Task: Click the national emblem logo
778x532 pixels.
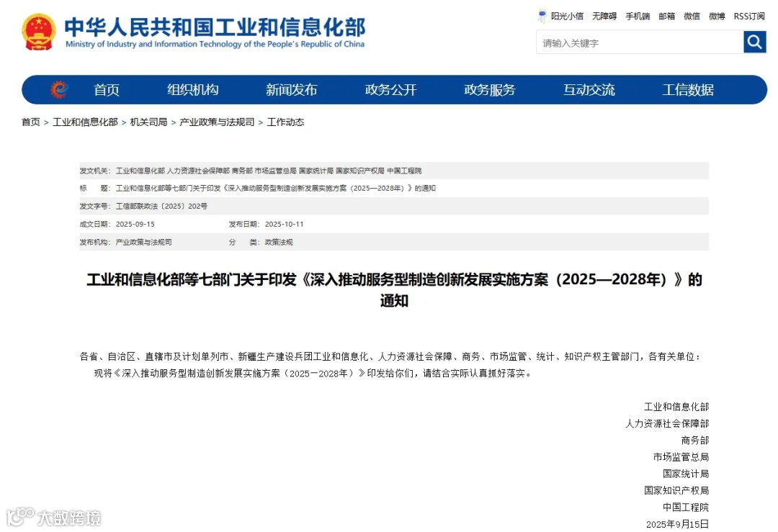Action: 39,32
